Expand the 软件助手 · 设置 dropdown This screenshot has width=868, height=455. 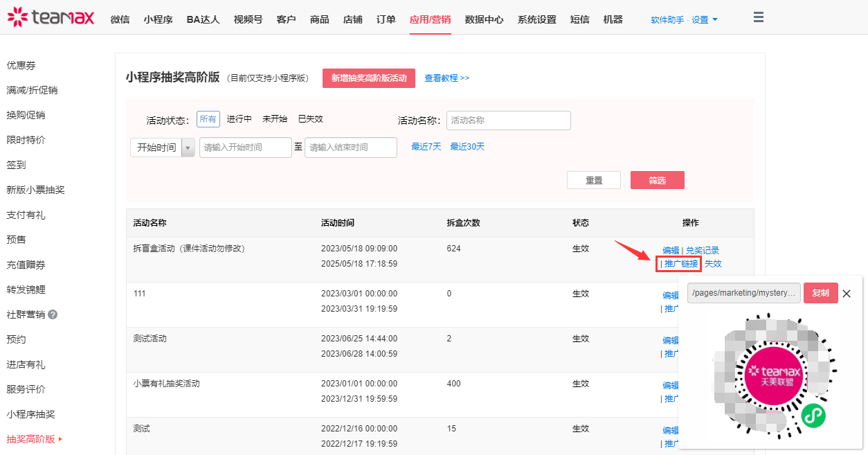[684, 20]
